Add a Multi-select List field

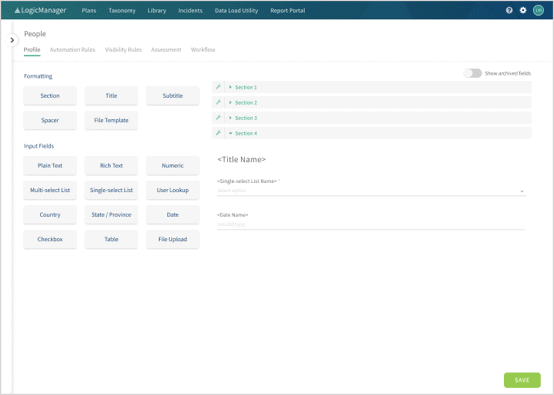tap(50, 190)
